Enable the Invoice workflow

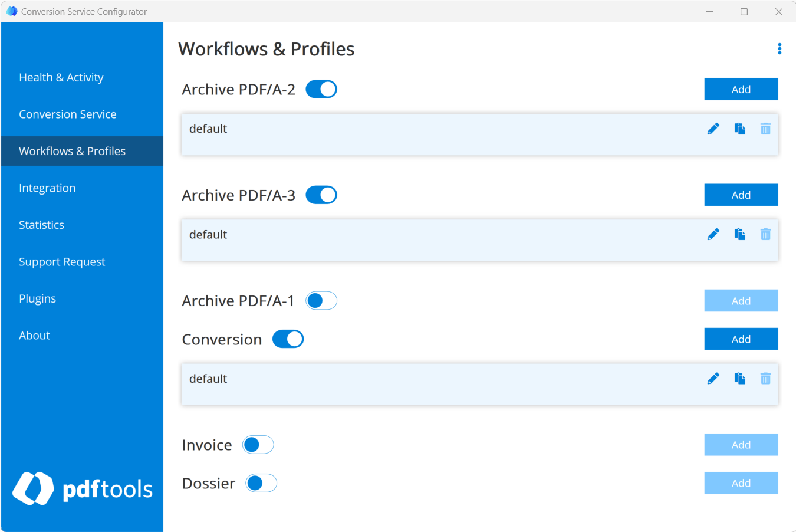(x=258, y=444)
